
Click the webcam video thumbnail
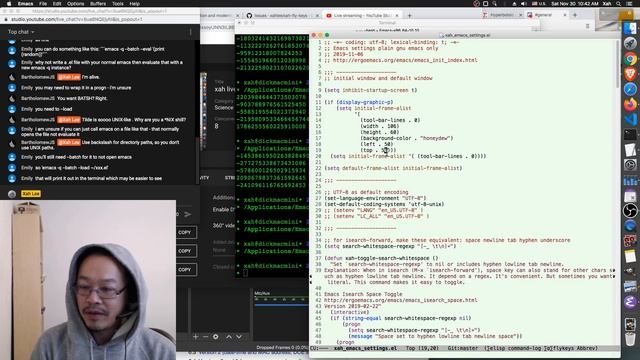tap(88, 280)
